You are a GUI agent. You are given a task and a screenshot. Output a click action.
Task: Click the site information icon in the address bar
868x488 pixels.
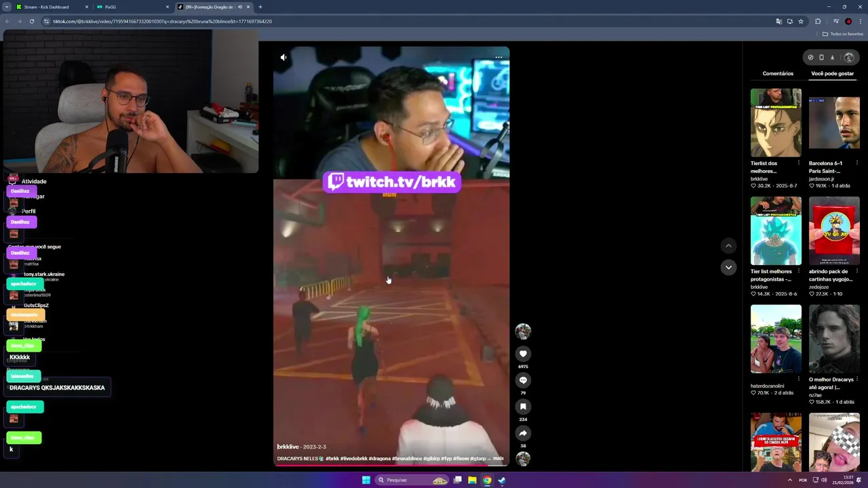coord(46,21)
